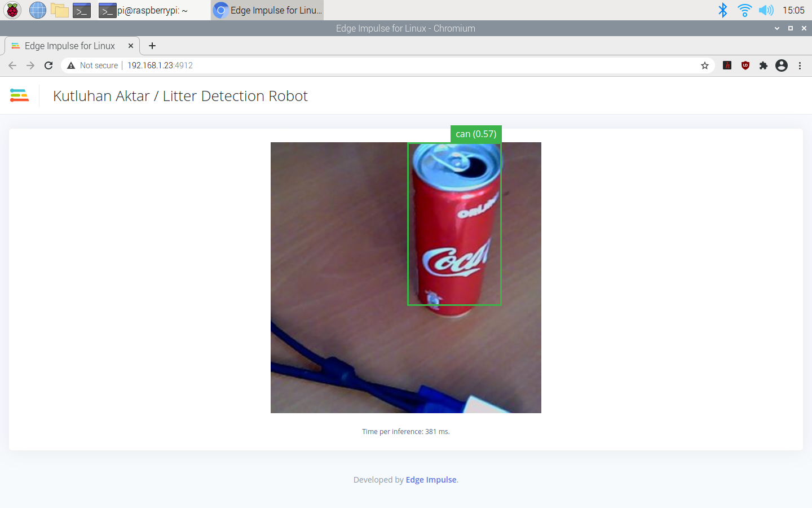Click the Time per inference text
Viewport: 812px width, 508px height.
pyautogui.click(x=406, y=431)
